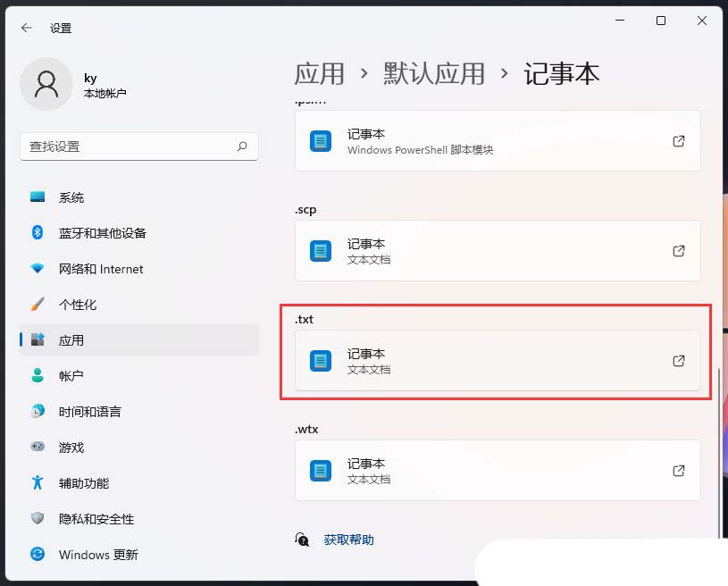Click the Notepad icon under .wtx
Screen dimensions: 728x586
click(321, 471)
